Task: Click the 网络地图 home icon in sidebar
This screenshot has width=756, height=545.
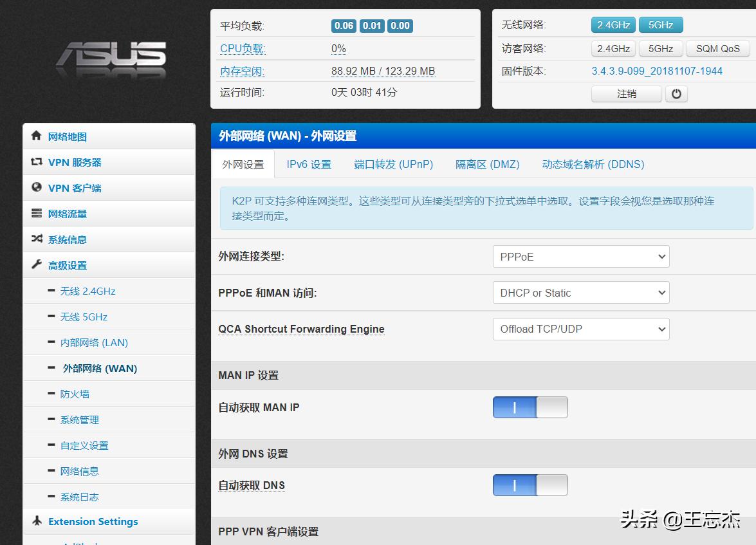Action: tap(37, 136)
